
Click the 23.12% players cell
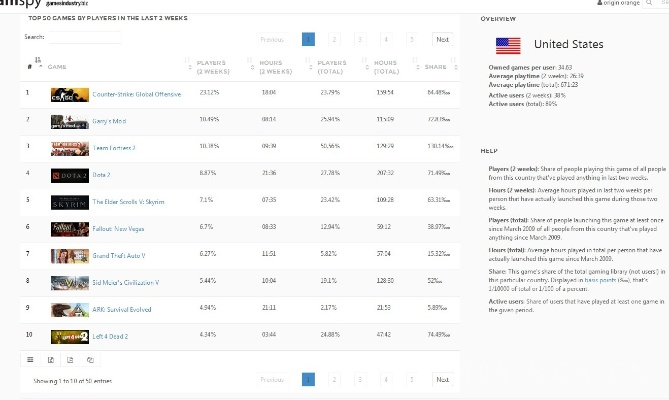pyautogui.click(x=209, y=93)
